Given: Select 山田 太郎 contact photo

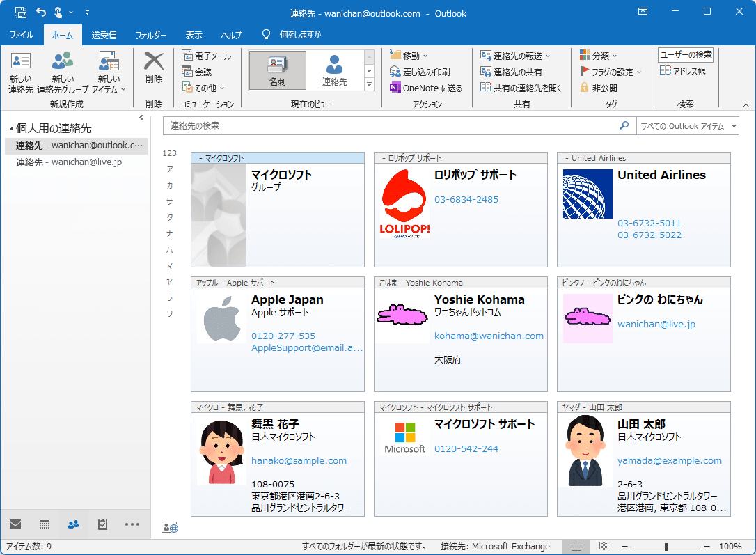Looking at the screenshot, I should pos(585,451).
